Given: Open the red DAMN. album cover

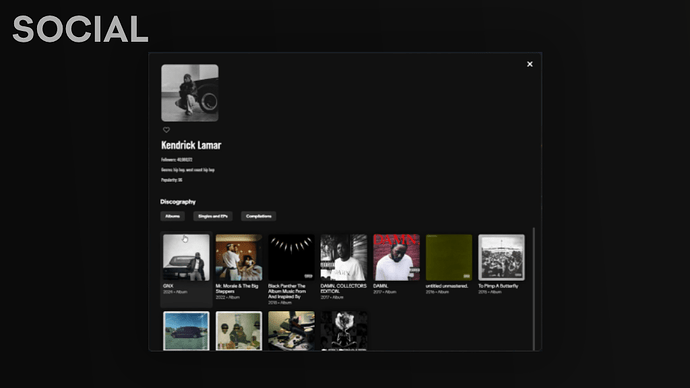Looking at the screenshot, I should click(x=396, y=257).
